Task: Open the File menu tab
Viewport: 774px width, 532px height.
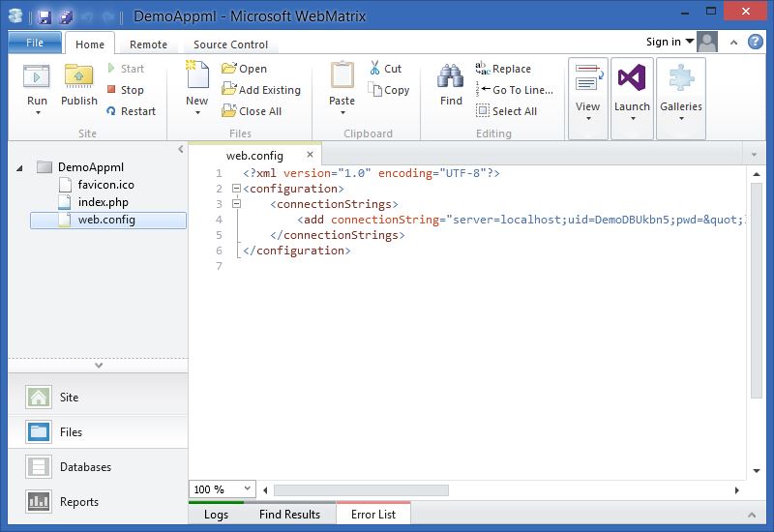Action: [35, 43]
